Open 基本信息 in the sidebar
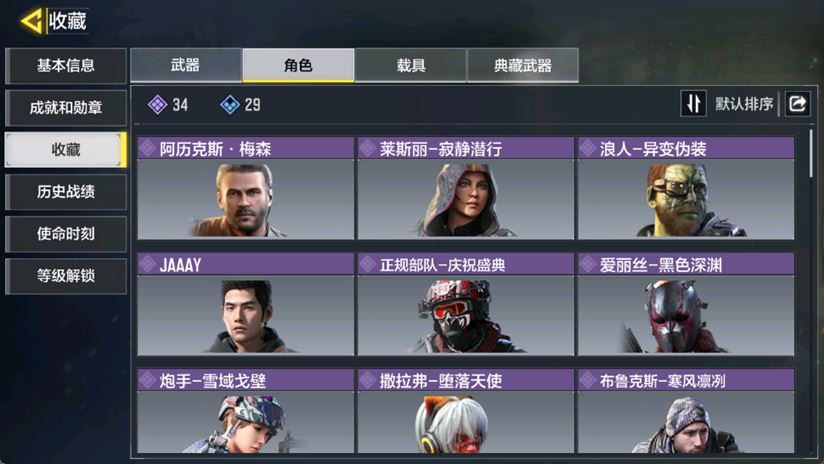 click(x=66, y=66)
